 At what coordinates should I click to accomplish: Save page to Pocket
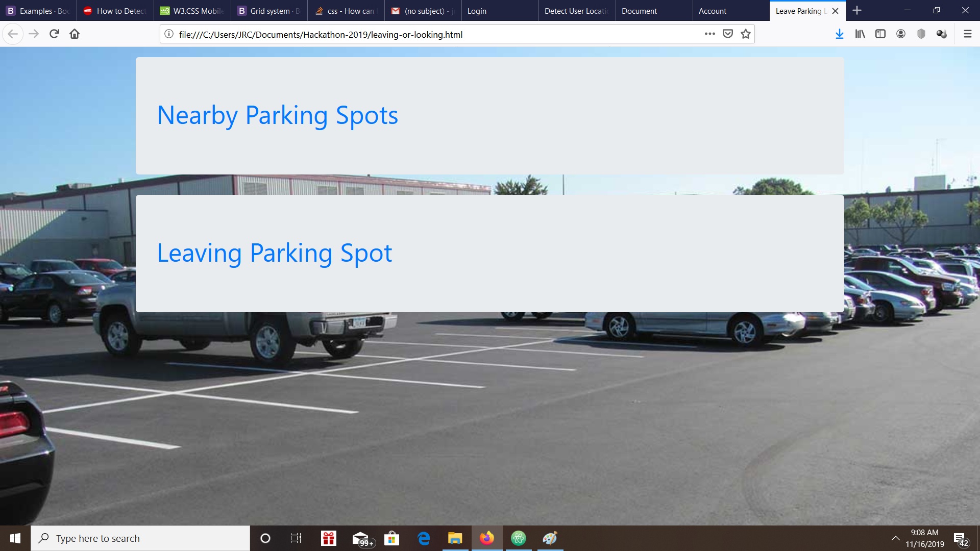pos(728,34)
